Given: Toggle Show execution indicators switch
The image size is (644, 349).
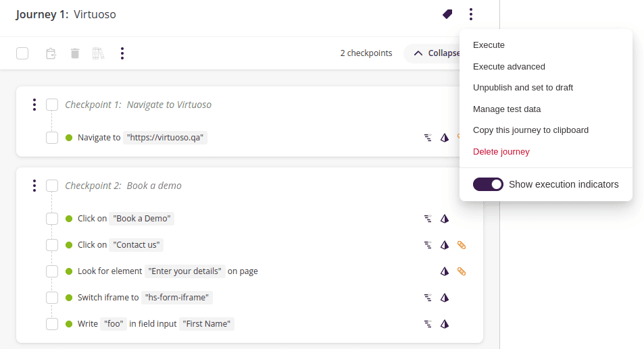Looking at the screenshot, I should point(488,184).
